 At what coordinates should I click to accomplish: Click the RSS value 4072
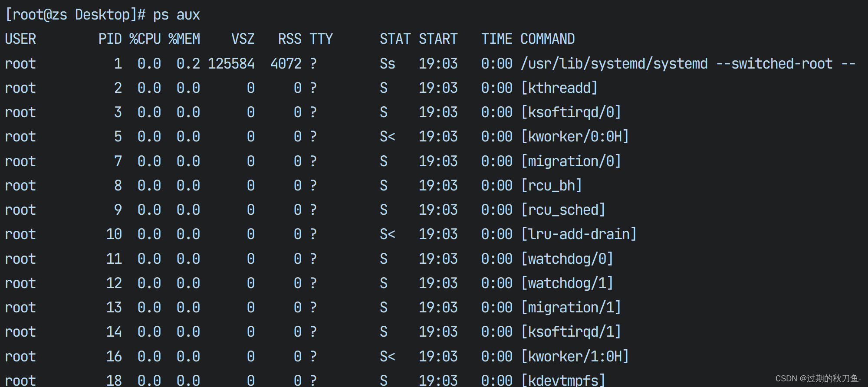click(286, 64)
